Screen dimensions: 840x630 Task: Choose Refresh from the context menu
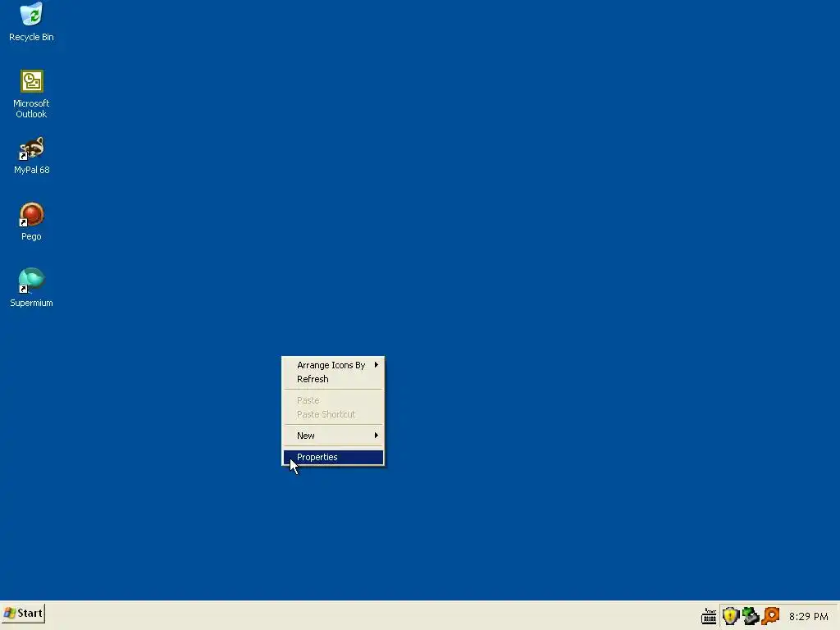tap(333, 379)
